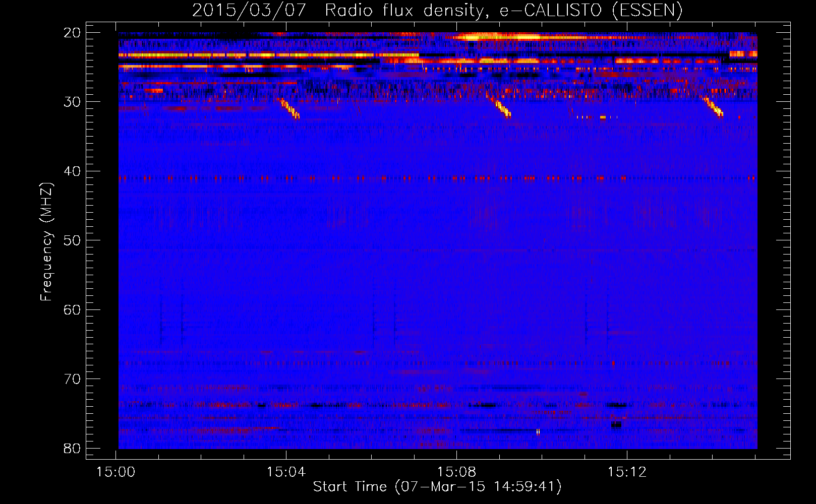Click the drifting radio burst near 15:04

click(x=289, y=108)
